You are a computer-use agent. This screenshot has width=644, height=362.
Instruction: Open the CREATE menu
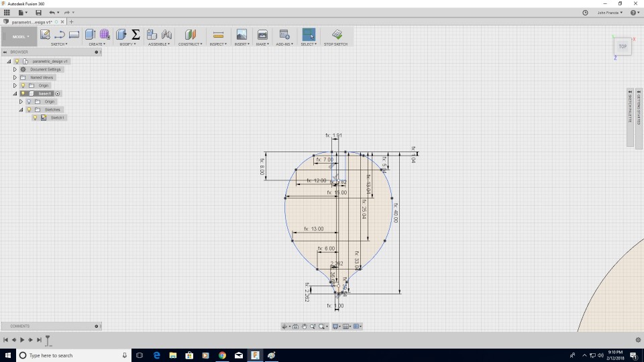[97, 44]
